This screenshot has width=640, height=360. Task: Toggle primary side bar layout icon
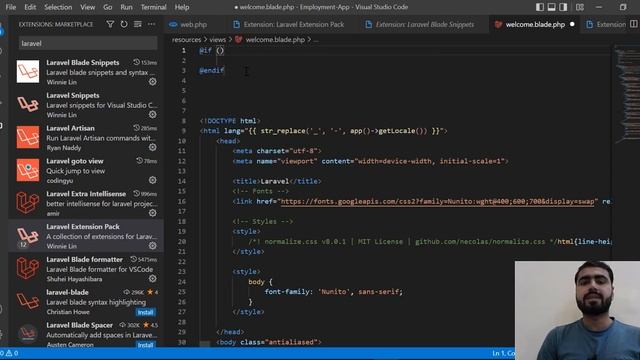pyautogui.click(x=540, y=7)
